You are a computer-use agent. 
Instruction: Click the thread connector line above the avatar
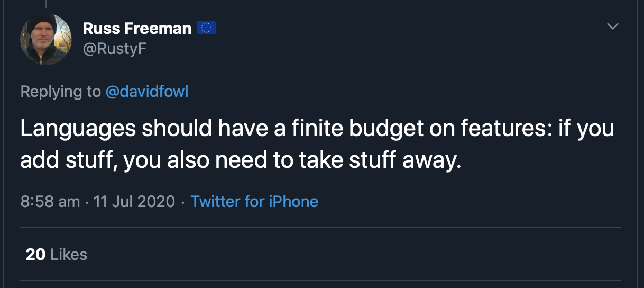point(45,3)
